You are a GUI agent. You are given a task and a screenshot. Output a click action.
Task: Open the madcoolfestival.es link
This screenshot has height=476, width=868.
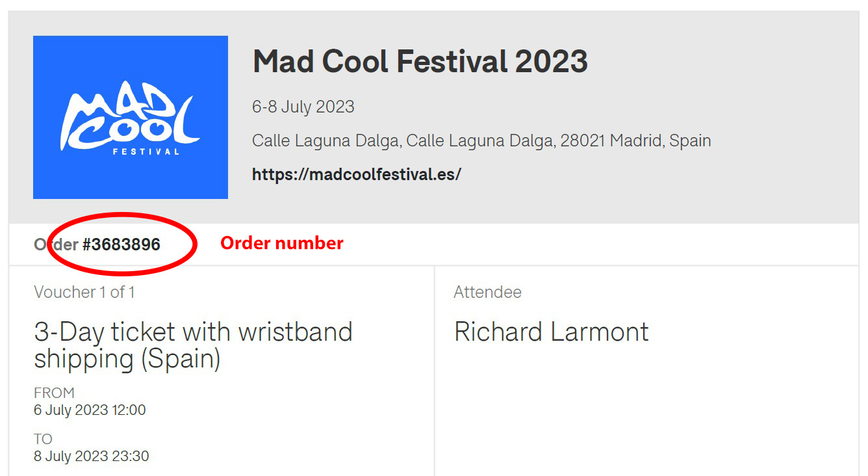point(357,174)
